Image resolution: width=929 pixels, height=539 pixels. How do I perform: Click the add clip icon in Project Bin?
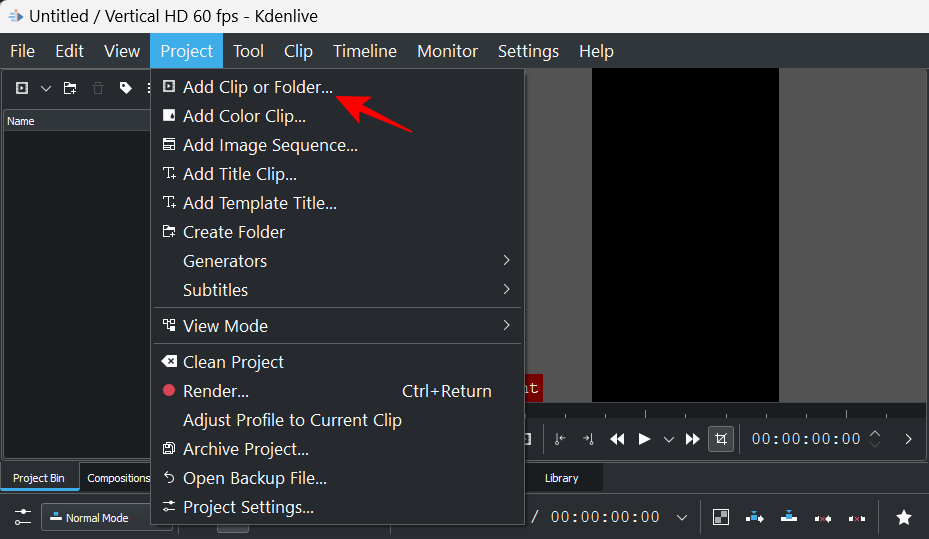[x=22, y=88]
